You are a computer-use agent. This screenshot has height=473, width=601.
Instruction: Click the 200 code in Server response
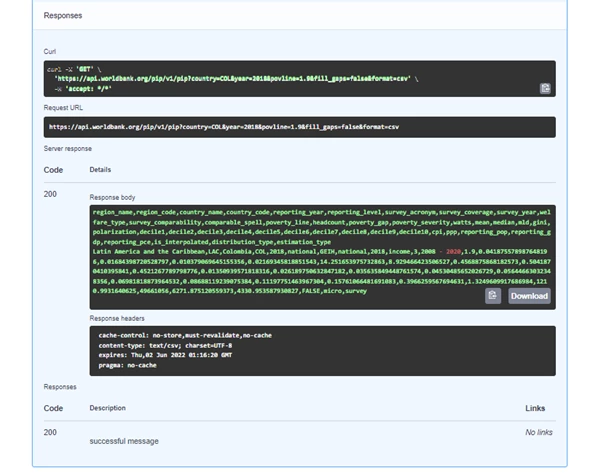(x=50, y=194)
